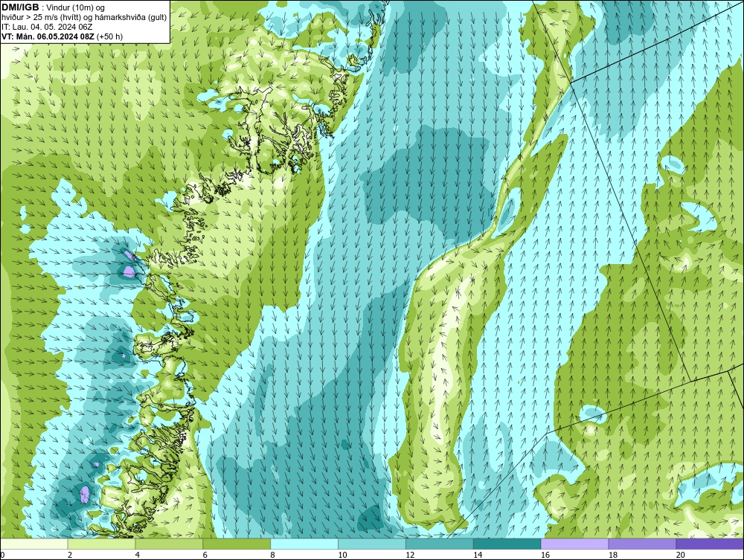Screen dimensions: 744x560
Task: Click the 6–8 m/s dark green swatch
Action: coord(237,544)
